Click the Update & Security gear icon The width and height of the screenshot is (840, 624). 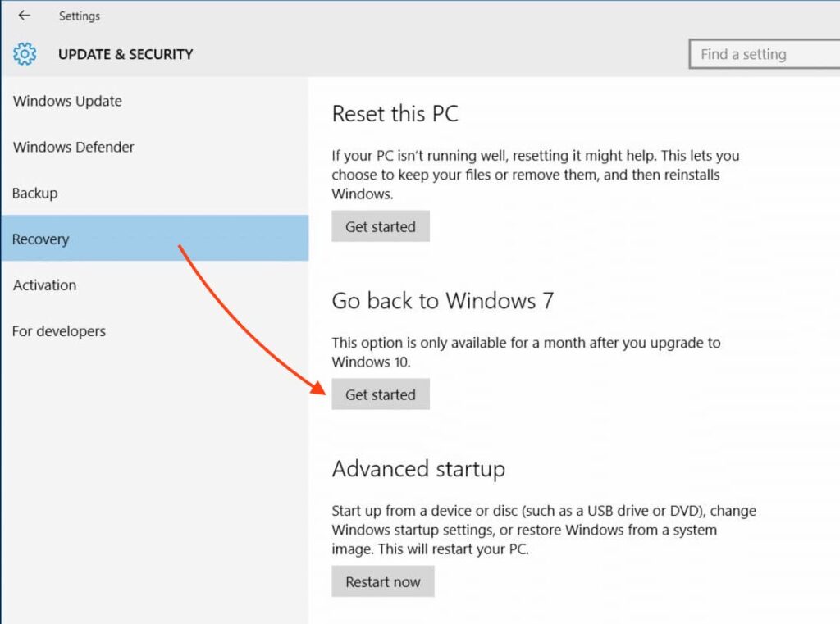(25, 54)
